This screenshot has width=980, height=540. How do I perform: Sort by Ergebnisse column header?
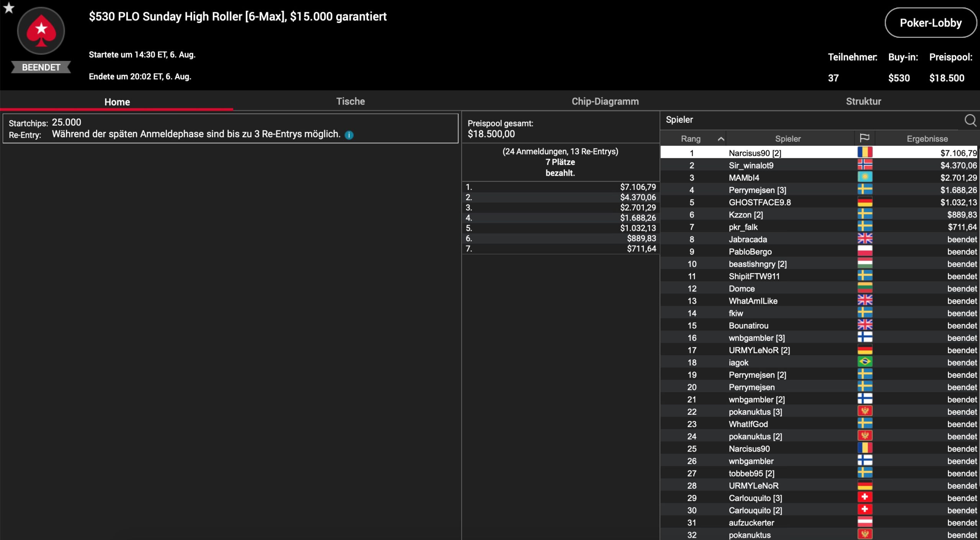click(x=927, y=139)
